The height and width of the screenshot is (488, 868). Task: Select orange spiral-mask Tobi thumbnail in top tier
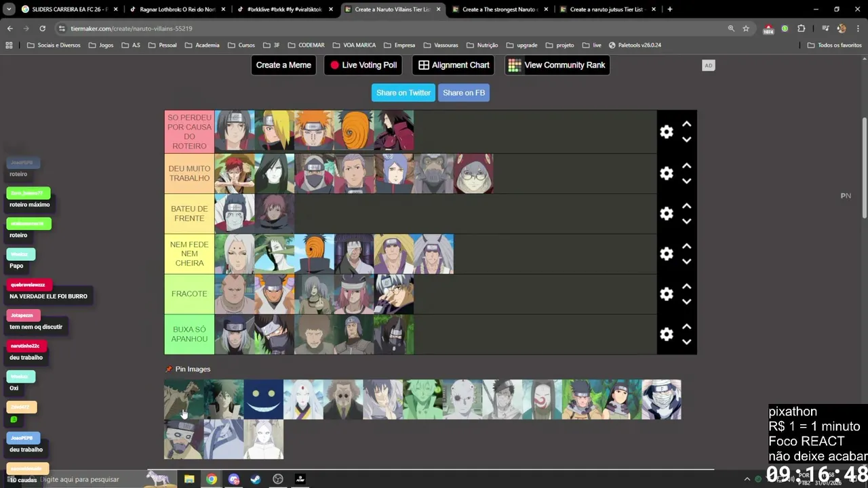354,131
